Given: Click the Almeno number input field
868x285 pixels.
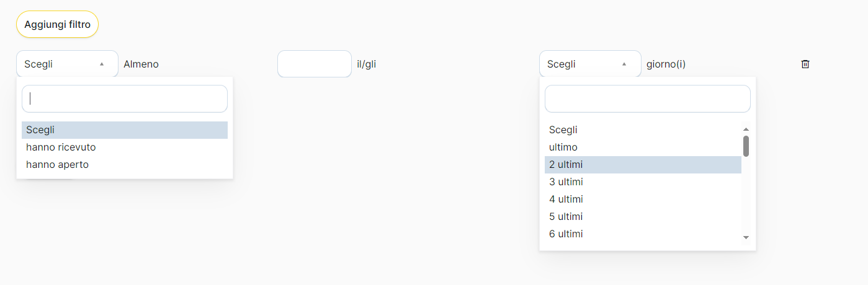Looking at the screenshot, I should 315,64.
